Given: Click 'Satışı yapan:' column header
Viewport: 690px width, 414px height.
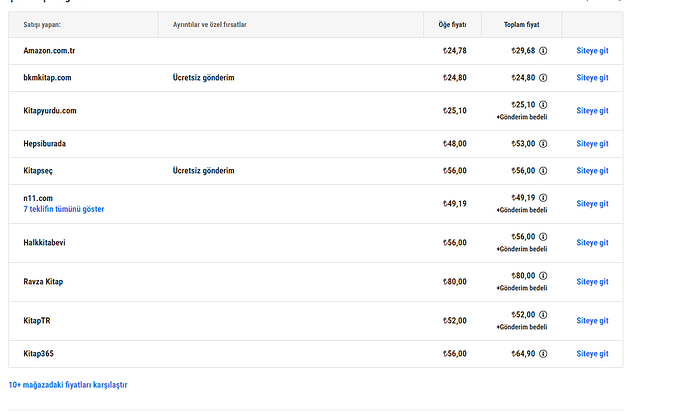Looking at the screenshot, I should (42, 25).
